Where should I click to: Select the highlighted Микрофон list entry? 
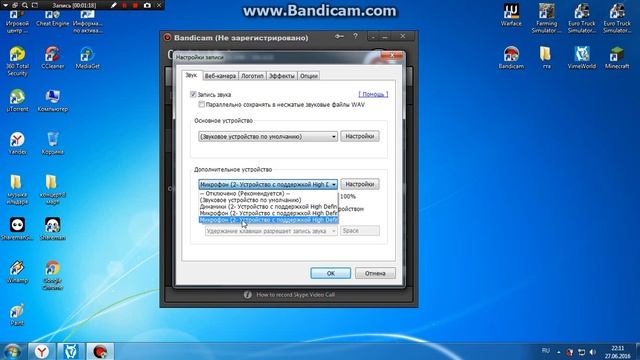click(x=268, y=220)
